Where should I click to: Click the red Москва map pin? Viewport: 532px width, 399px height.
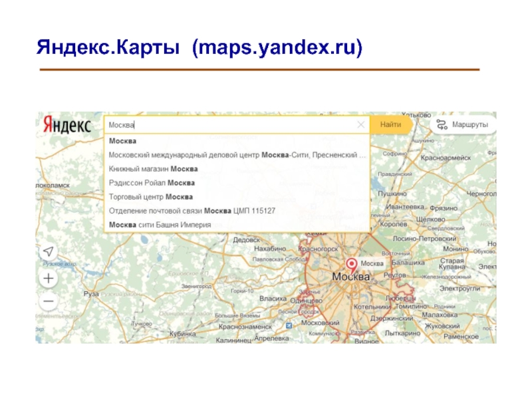pos(352,265)
